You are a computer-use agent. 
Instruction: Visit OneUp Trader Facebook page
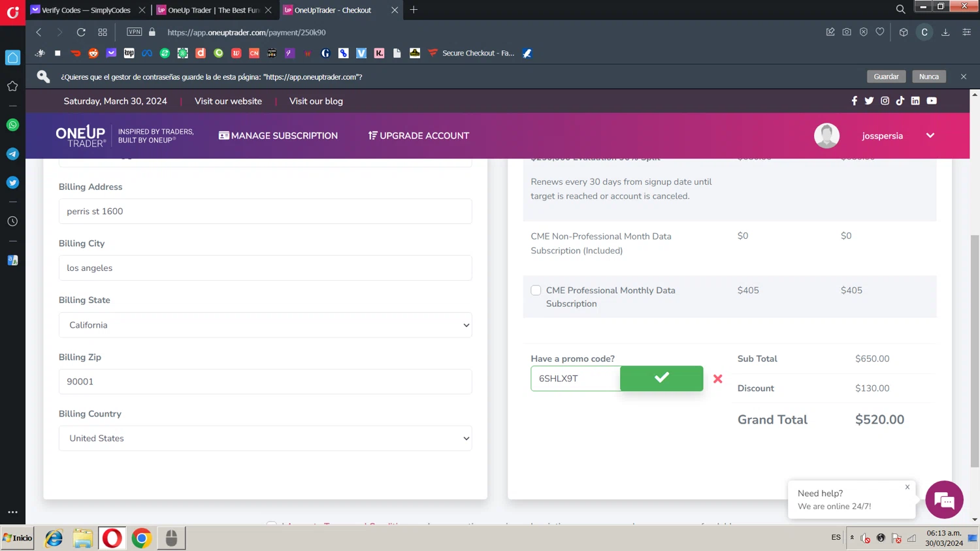point(854,101)
